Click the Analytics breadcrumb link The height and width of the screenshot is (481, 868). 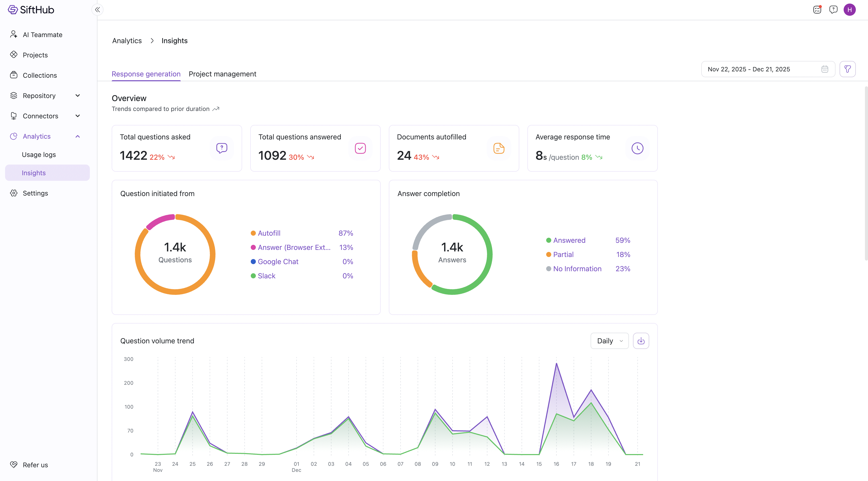click(127, 41)
